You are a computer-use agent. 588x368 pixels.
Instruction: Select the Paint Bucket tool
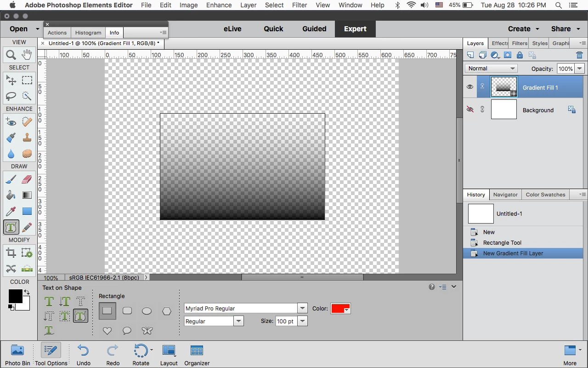pos(11,195)
